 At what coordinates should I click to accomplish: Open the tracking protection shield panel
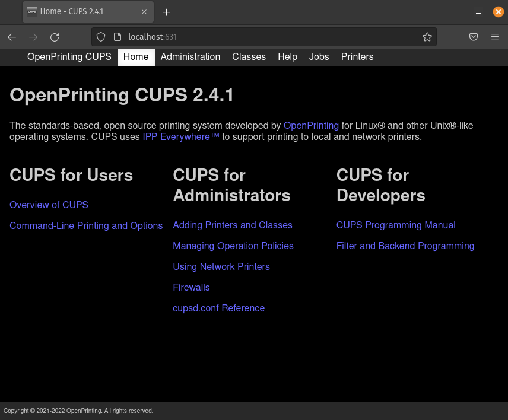tap(101, 37)
